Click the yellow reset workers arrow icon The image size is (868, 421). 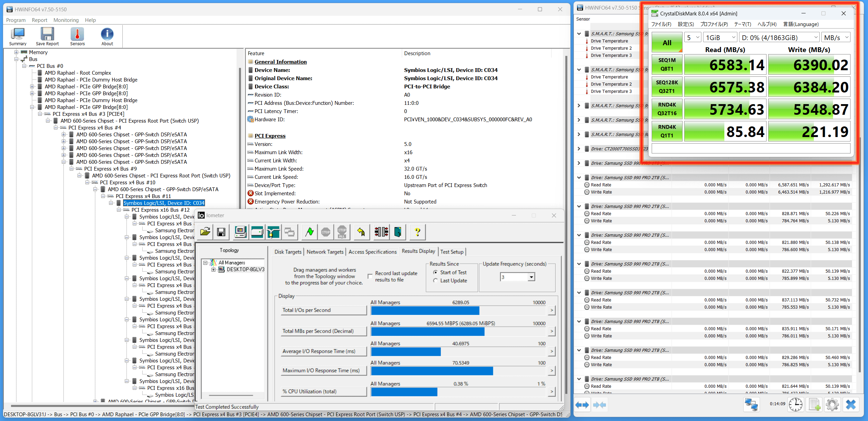pos(361,232)
